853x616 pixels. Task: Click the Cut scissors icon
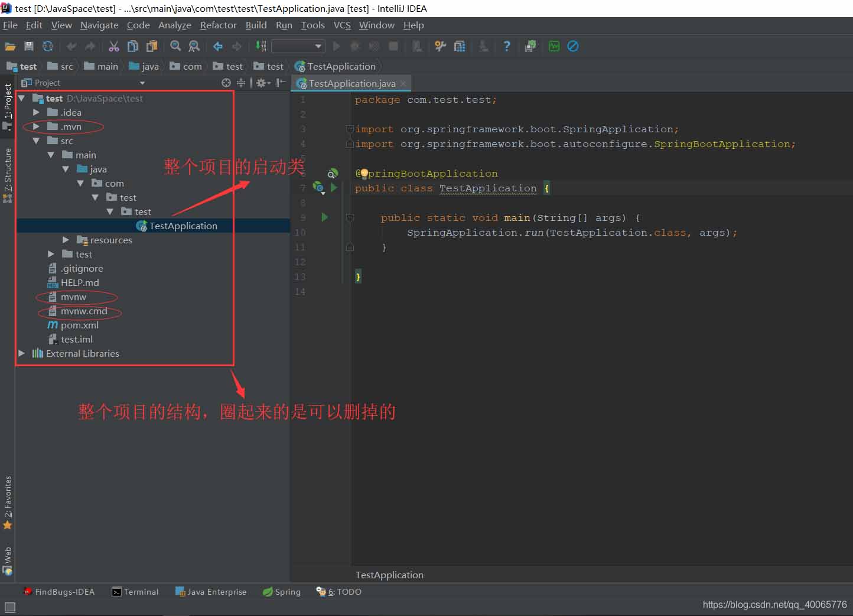(114, 46)
